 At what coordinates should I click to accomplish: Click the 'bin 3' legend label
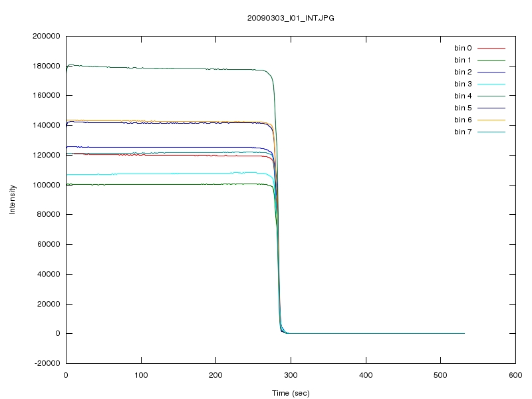tap(463, 84)
